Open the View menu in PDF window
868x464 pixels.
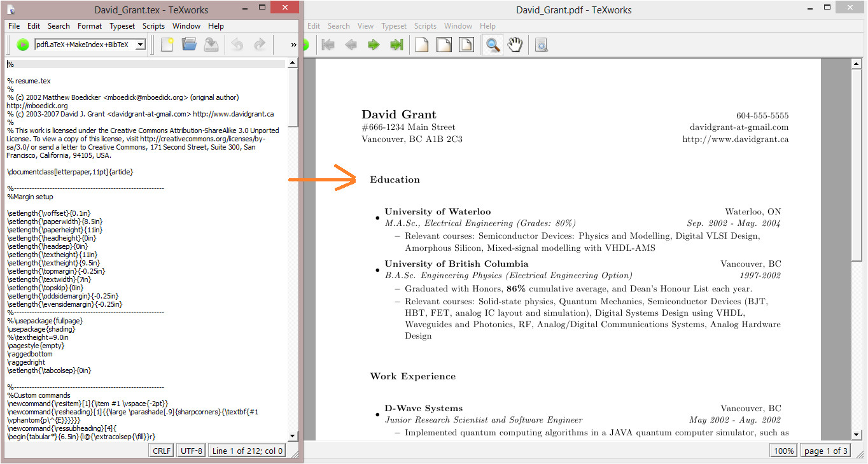tap(365, 26)
